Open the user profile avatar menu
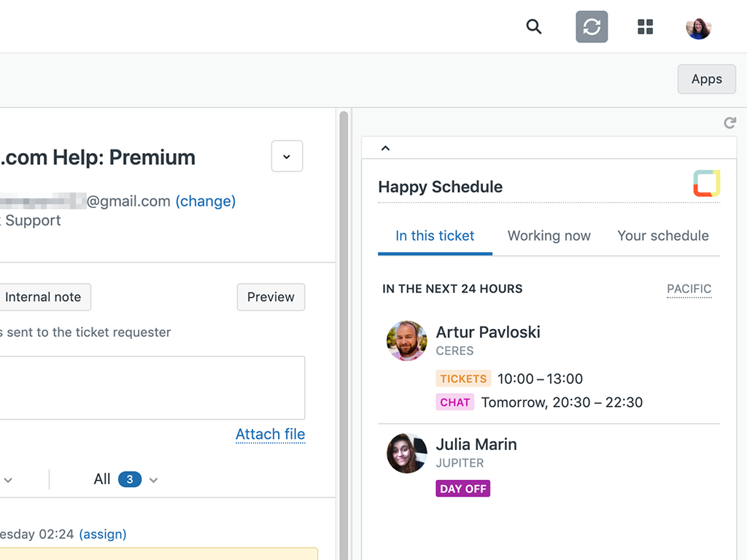Viewport: 747px width, 560px height. click(x=698, y=28)
